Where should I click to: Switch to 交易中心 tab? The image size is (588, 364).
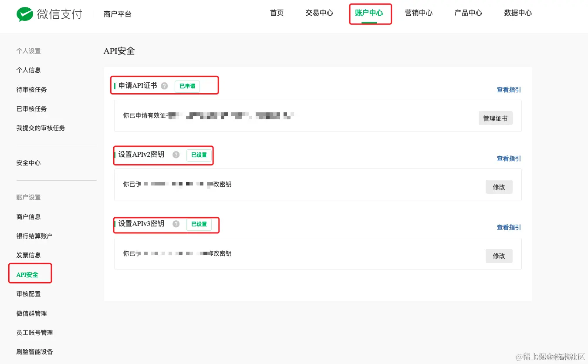[319, 13]
